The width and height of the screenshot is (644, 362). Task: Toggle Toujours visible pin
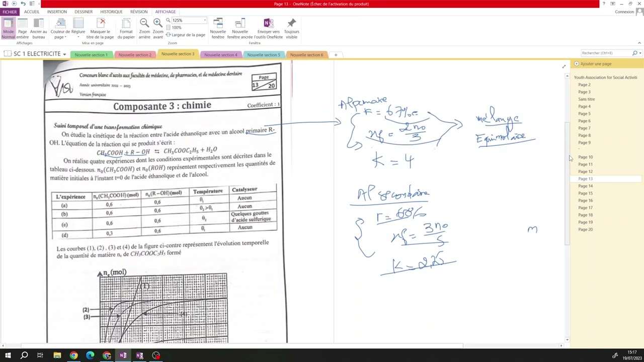tap(291, 29)
